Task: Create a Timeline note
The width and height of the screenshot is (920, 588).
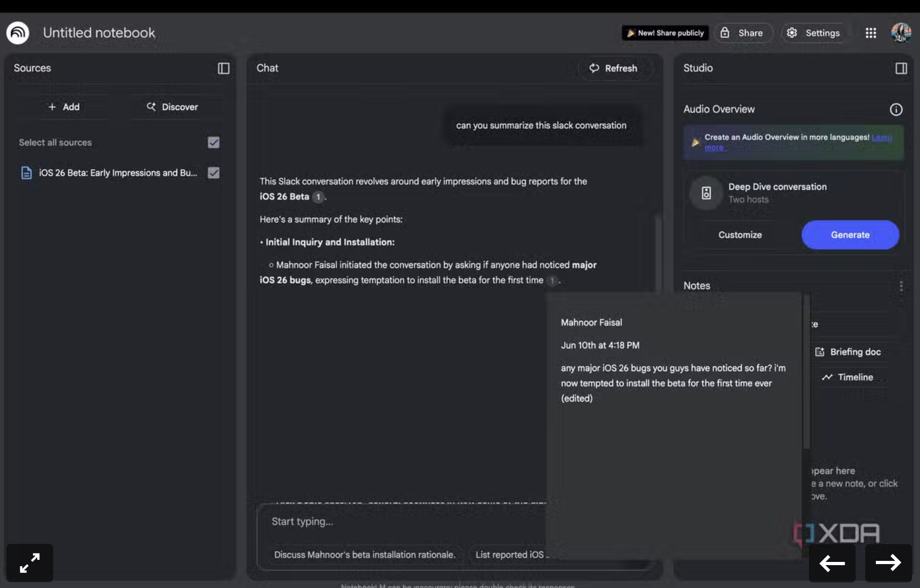Action: [x=848, y=377]
